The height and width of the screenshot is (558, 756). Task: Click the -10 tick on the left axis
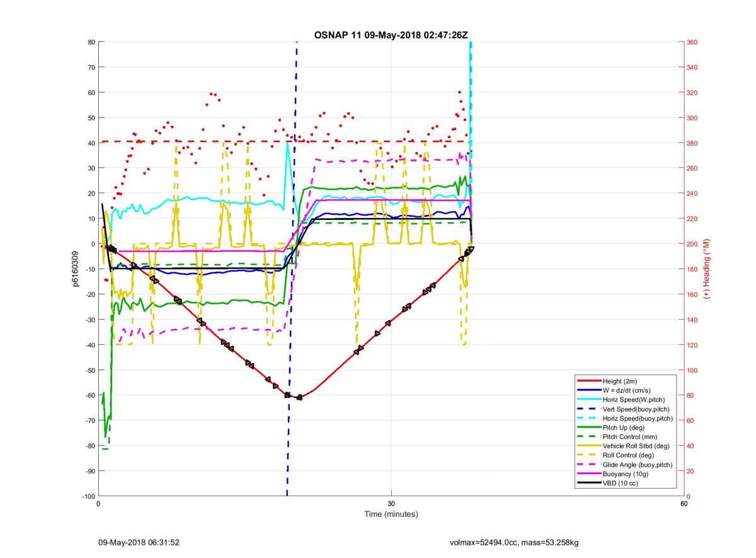click(x=89, y=269)
